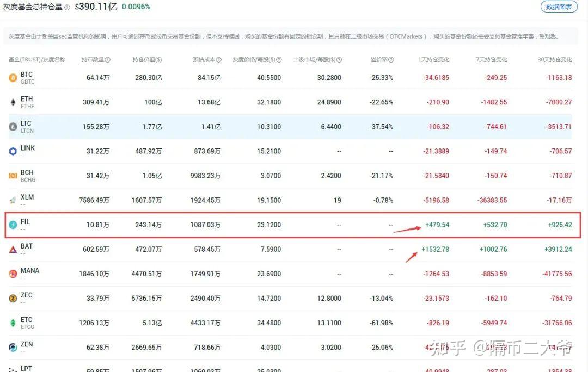The image size is (588, 372).
Task: Open the help tooltip on 持币数量 column
Action: point(107,60)
